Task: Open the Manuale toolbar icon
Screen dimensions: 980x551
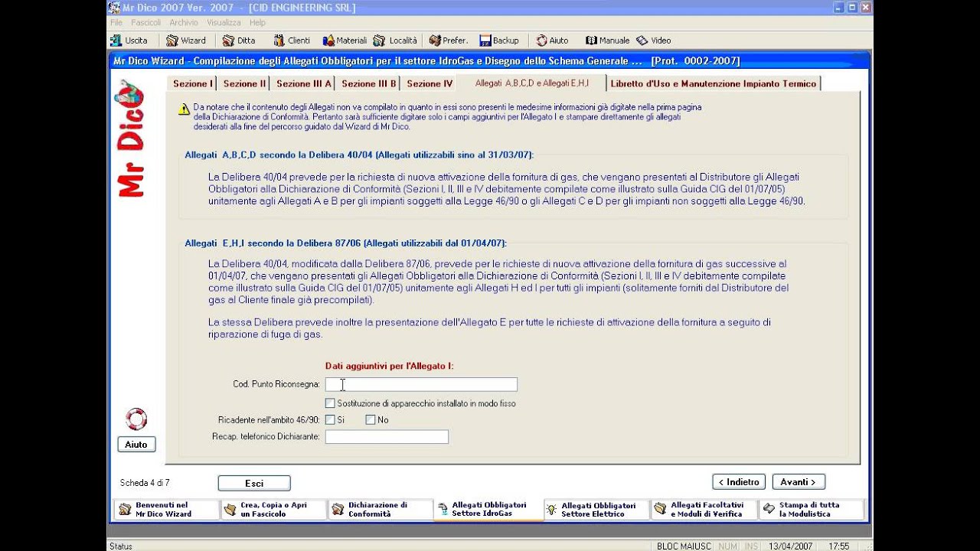Action: (591, 41)
